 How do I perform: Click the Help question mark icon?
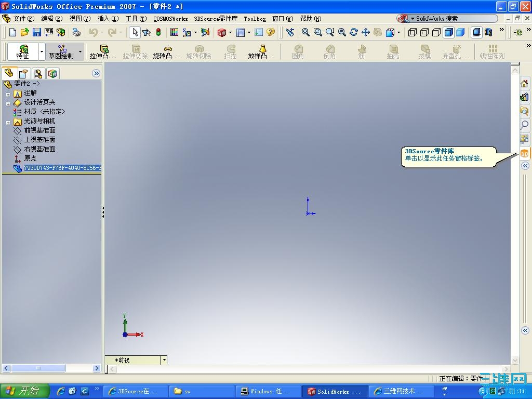pos(270,32)
